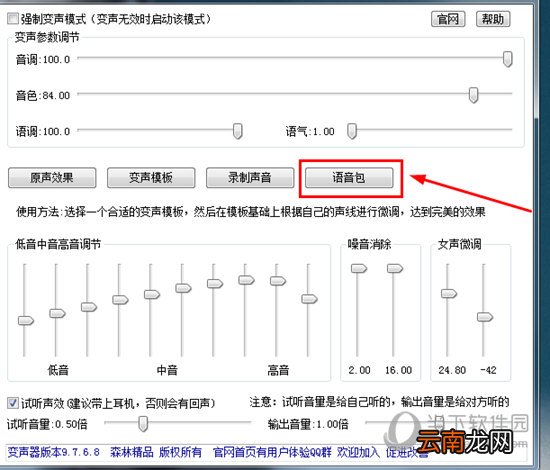The width and height of the screenshot is (550, 470).
Task: Open the 变声模板 templates button
Action: [x=151, y=178]
